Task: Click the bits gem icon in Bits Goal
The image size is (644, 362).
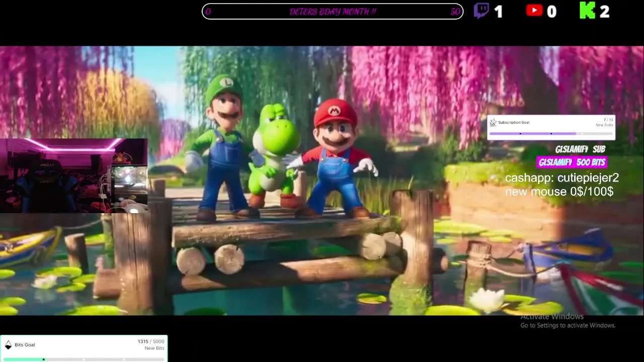Action: [x=8, y=345]
